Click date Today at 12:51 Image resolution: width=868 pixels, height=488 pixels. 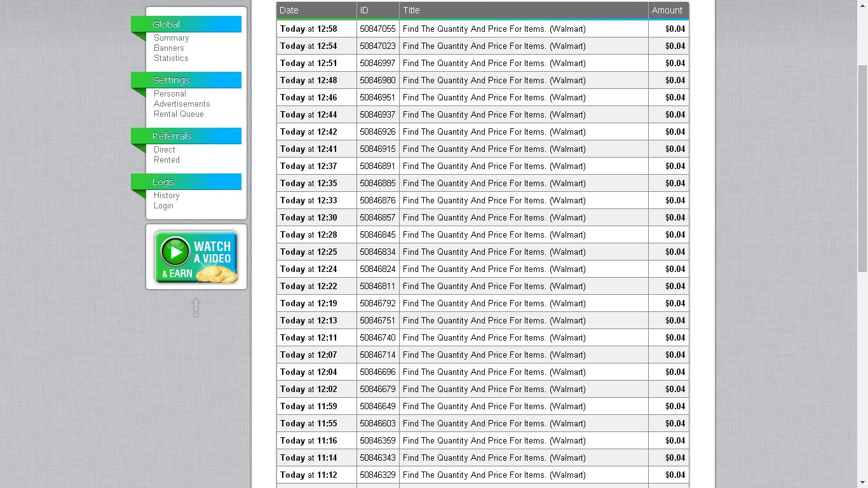coord(309,63)
